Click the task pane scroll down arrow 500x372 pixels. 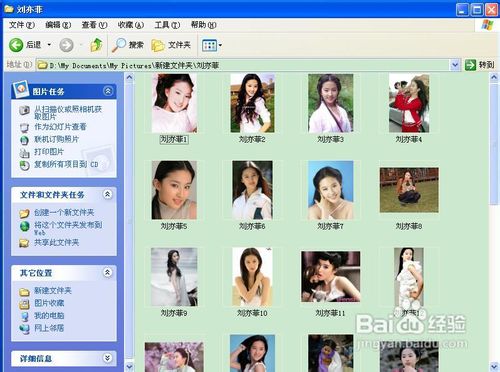pos(129,367)
